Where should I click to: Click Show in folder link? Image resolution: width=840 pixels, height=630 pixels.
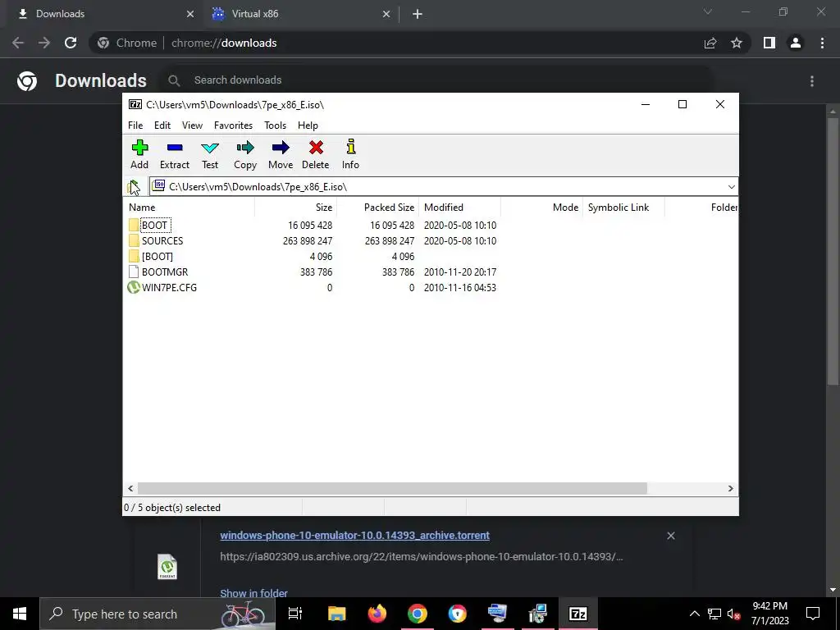click(254, 593)
